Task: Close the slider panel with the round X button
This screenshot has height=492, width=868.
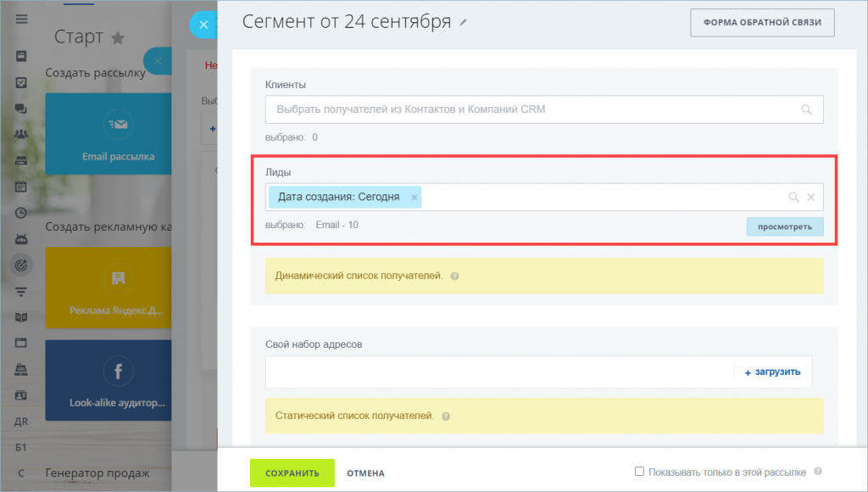Action: 203,25
